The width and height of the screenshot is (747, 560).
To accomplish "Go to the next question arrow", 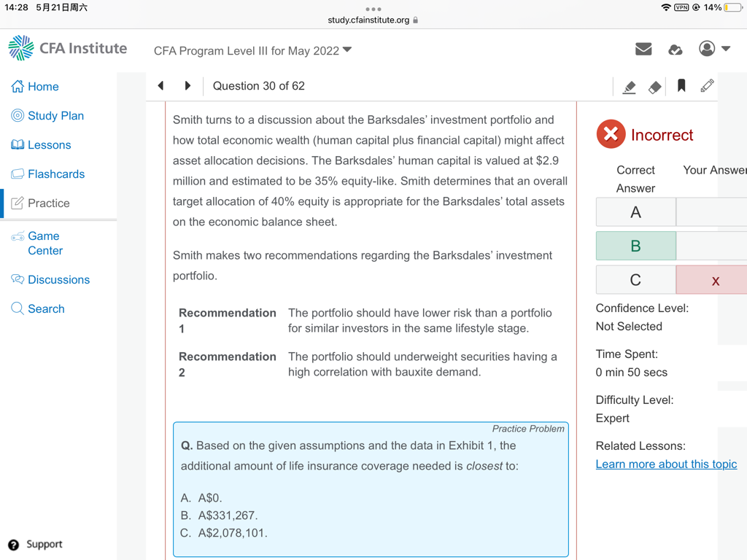I will (187, 86).
